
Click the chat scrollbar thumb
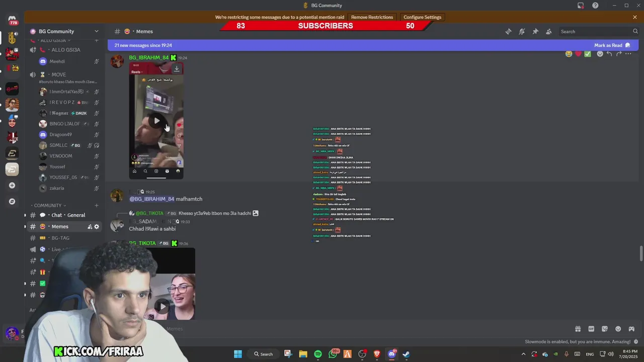(641, 253)
